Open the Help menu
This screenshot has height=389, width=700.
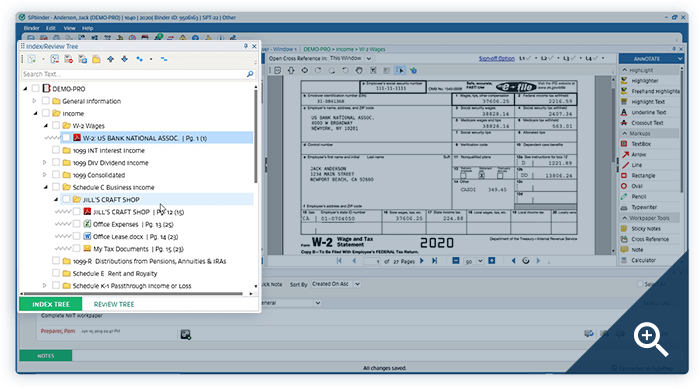pos(88,28)
